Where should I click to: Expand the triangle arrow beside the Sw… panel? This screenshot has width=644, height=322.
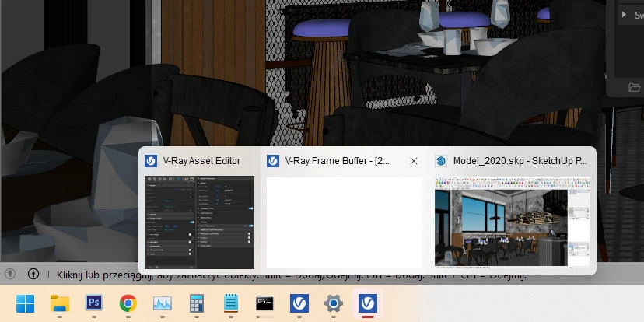[624, 15]
